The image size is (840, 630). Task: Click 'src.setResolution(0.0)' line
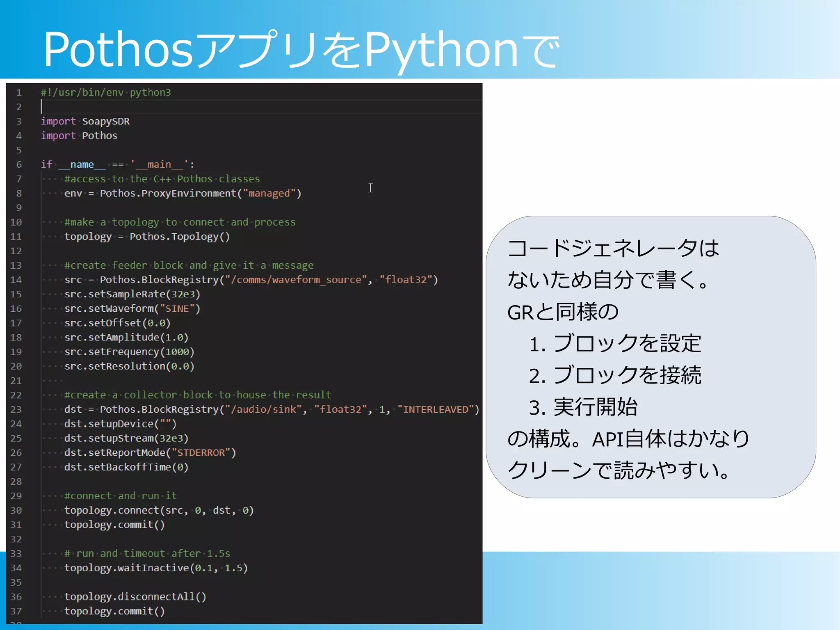pos(129,366)
